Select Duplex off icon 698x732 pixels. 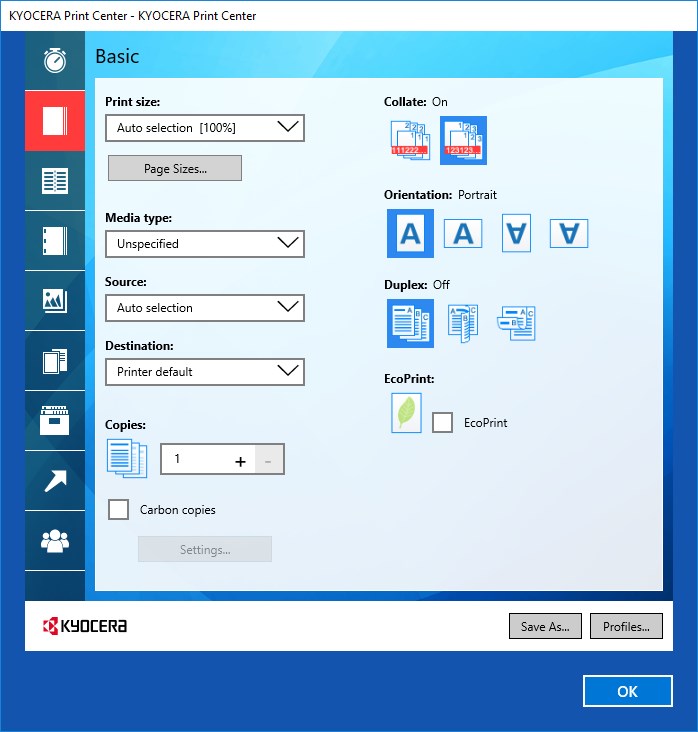(x=410, y=324)
